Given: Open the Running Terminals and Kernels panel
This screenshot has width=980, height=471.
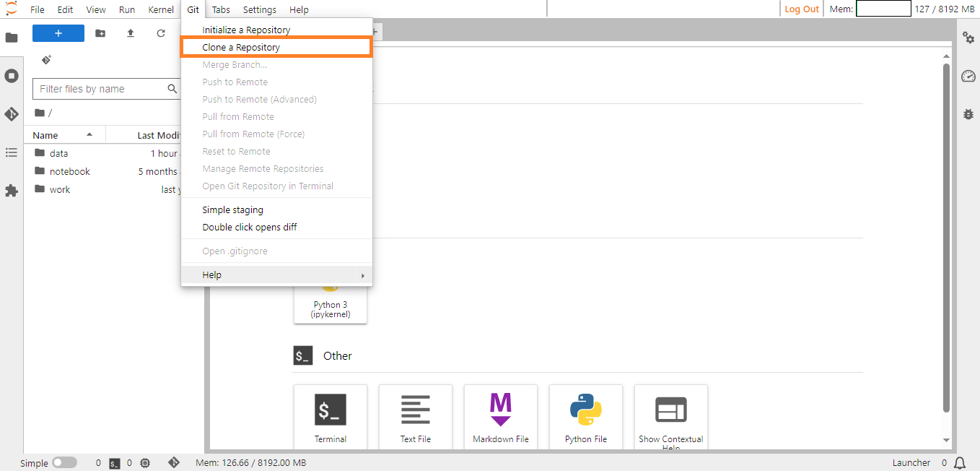Looking at the screenshot, I should 12,76.
